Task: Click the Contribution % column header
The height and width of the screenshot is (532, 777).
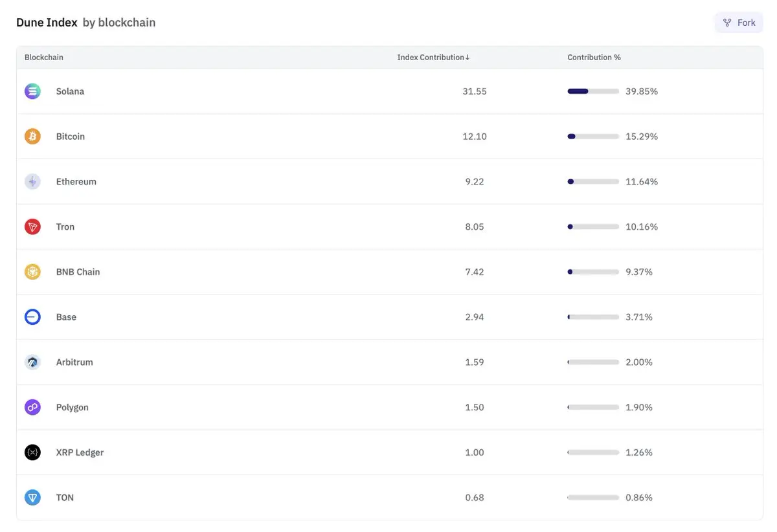Action: coord(594,58)
